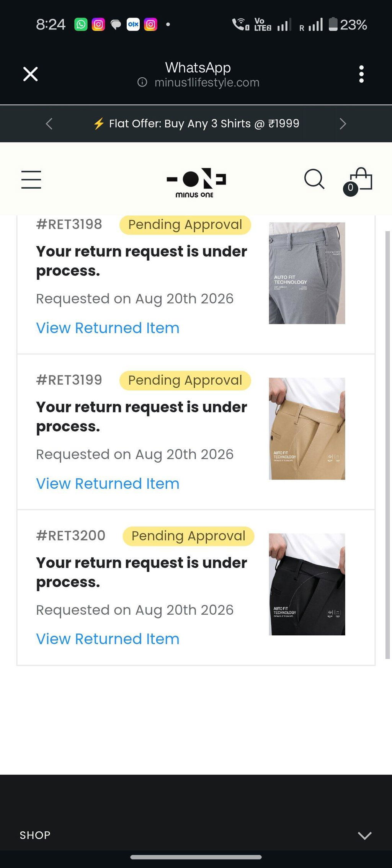
Task: Open the khaki trousers thumbnail
Action: coord(307,429)
